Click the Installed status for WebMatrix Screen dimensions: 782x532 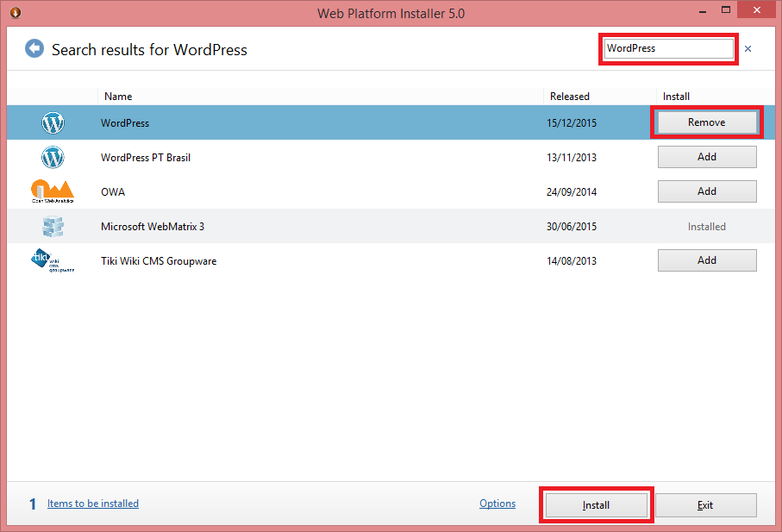pos(707,227)
